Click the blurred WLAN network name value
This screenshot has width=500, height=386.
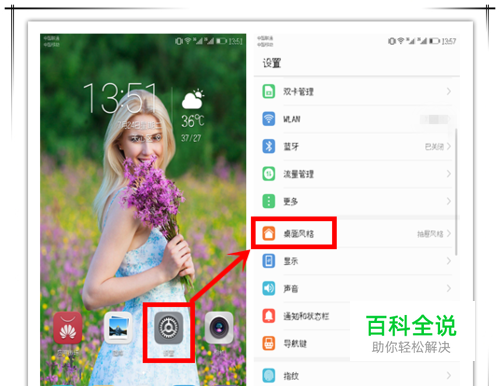pyautogui.click(x=434, y=119)
